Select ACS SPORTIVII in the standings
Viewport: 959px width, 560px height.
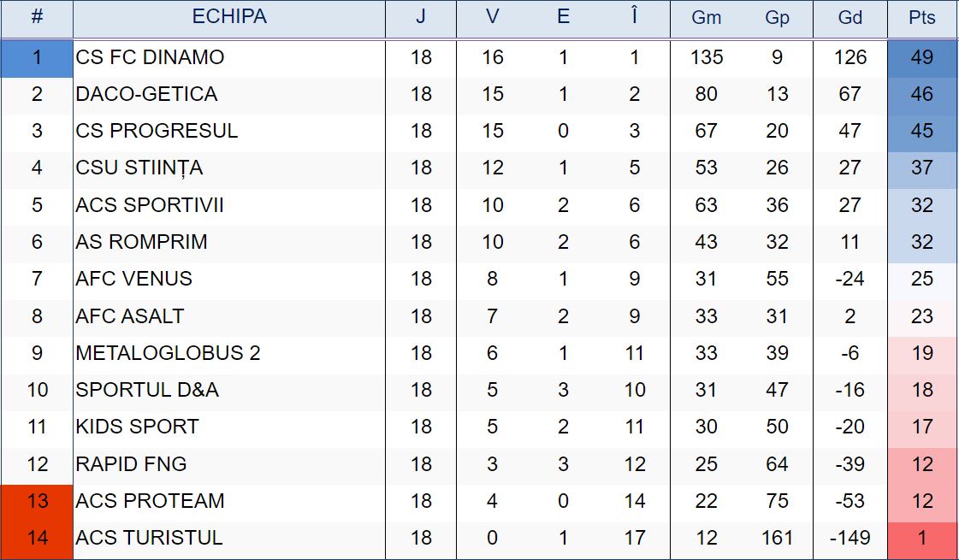(x=150, y=205)
